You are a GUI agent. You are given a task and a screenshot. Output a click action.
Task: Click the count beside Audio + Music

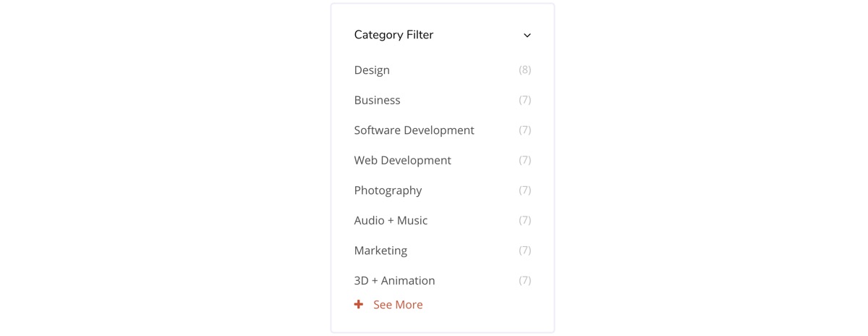pos(525,220)
